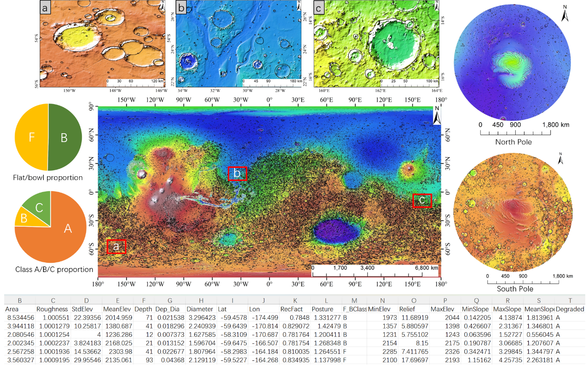Select red box b on the global map
This screenshot has height=365, width=588.
pyautogui.click(x=237, y=173)
